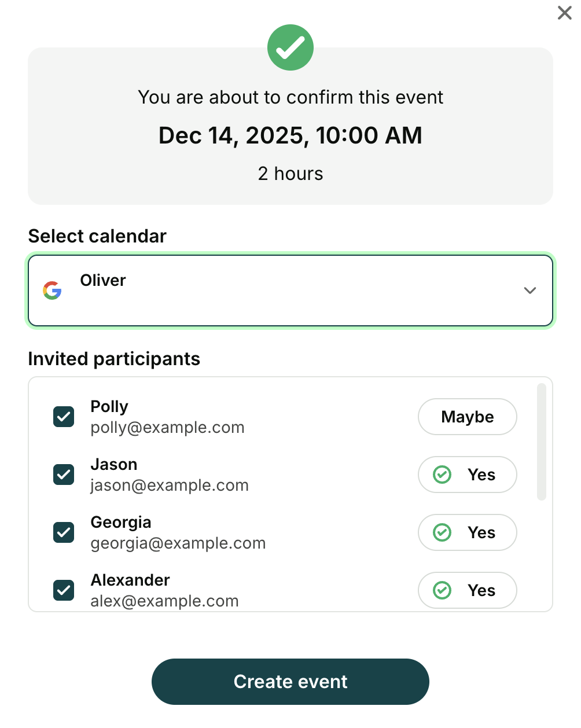Open the Oliver calendar selector
The height and width of the screenshot is (728, 581).
tap(289, 291)
